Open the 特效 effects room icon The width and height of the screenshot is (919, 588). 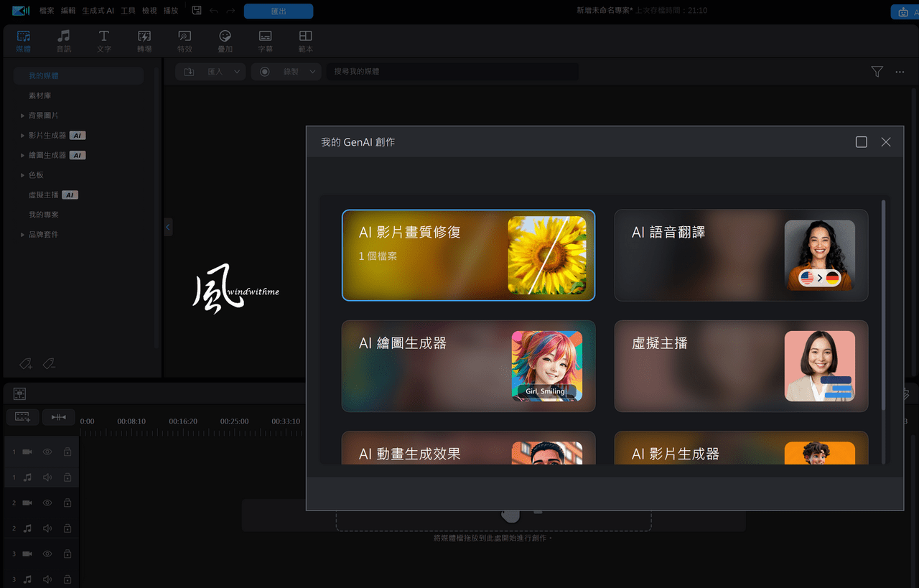[x=185, y=41]
